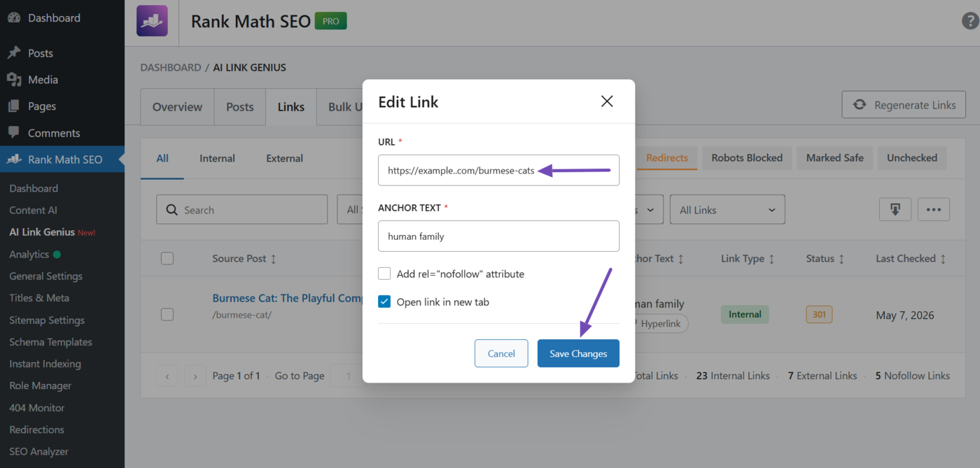
Task: Switch to the Overview tab
Action: (x=177, y=107)
